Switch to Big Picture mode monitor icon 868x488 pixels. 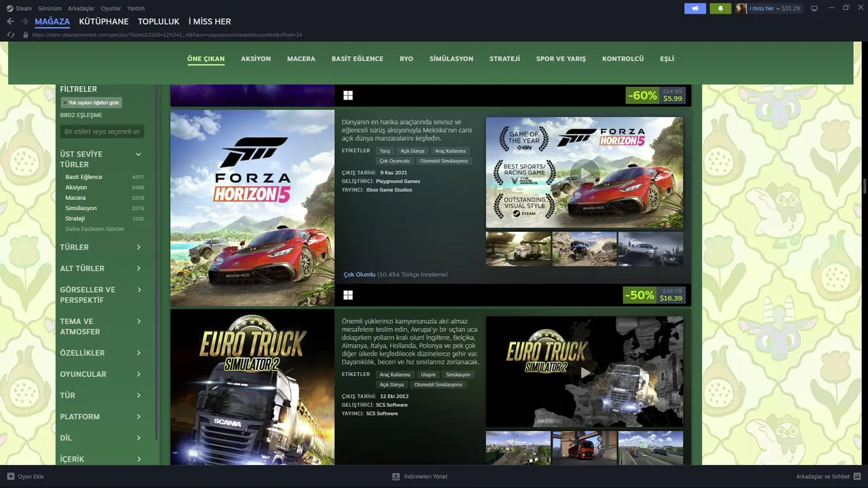[814, 8]
